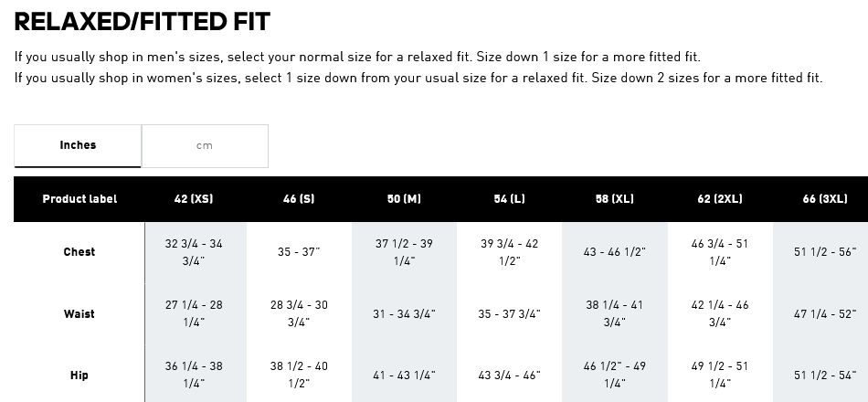The image size is (868, 402).
Task: Click the 42 (XS) column header
Action: click(x=194, y=198)
